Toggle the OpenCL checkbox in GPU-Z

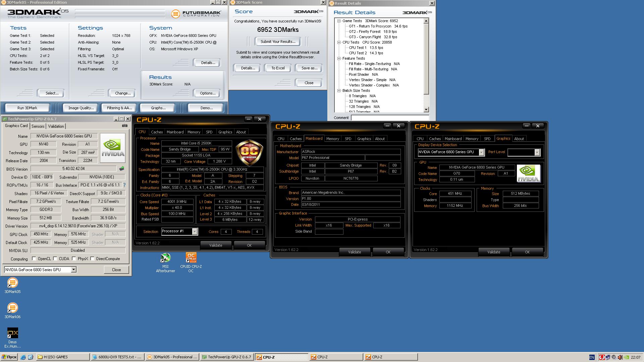point(34,259)
